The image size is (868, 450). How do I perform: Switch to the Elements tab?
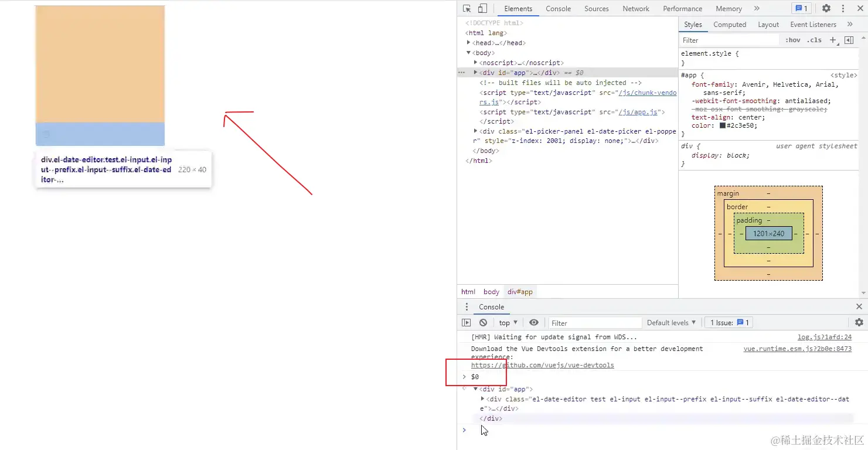click(x=518, y=9)
